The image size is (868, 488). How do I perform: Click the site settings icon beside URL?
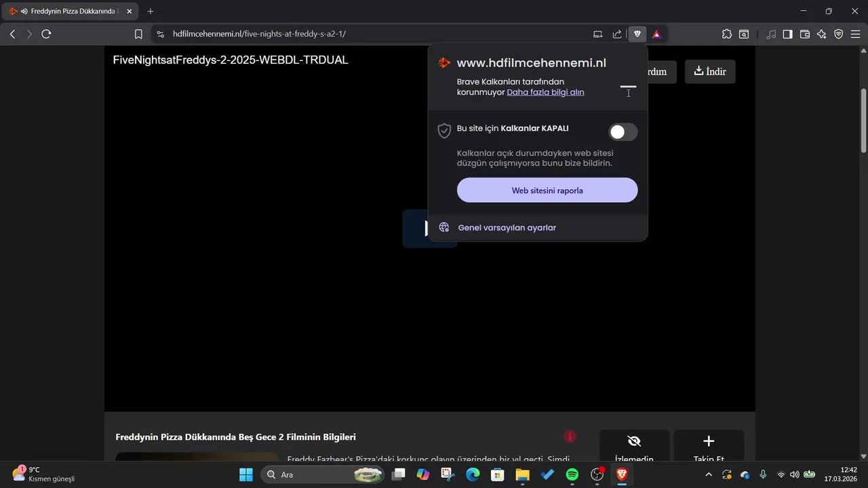[x=160, y=34]
